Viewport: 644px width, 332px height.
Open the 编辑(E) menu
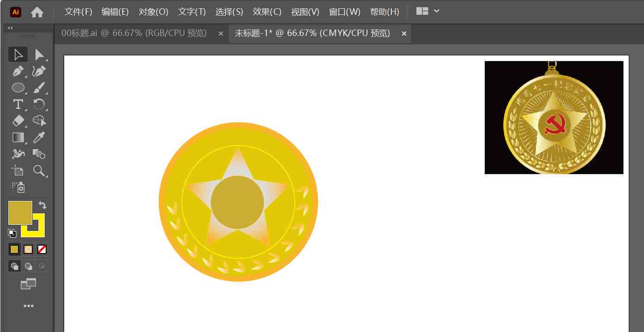coord(115,12)
